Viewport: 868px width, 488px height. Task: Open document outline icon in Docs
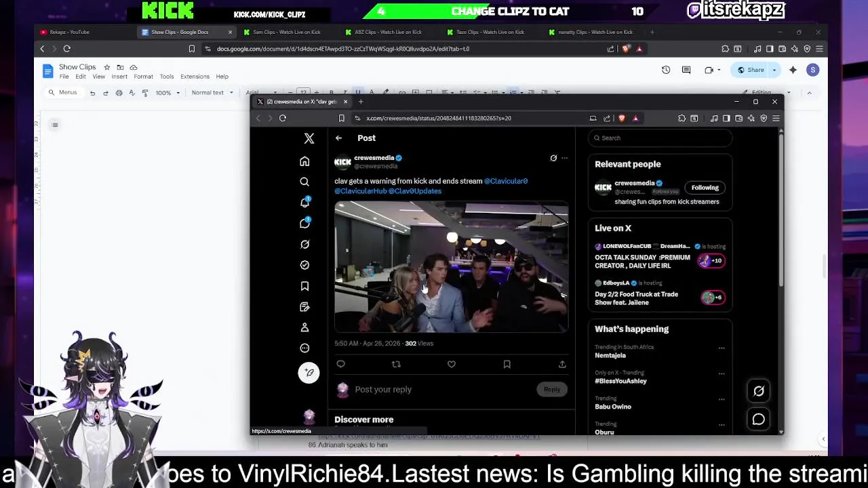point(55,125)
